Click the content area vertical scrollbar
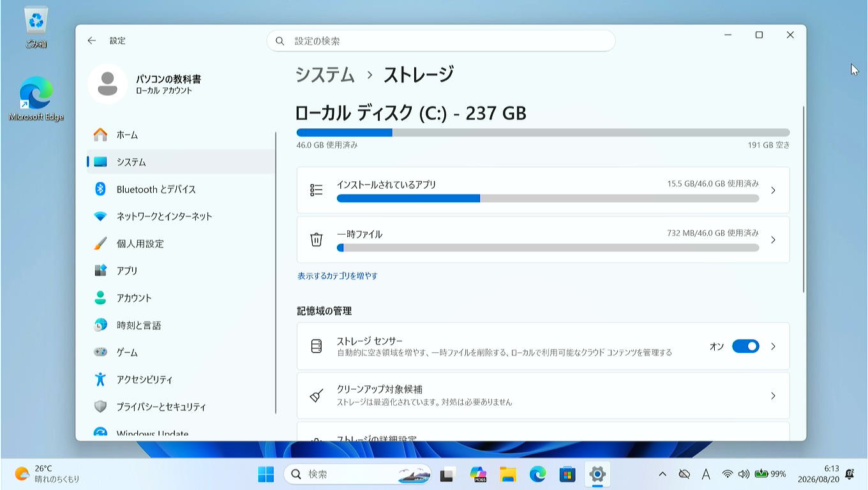 click(x=804, y=200)
